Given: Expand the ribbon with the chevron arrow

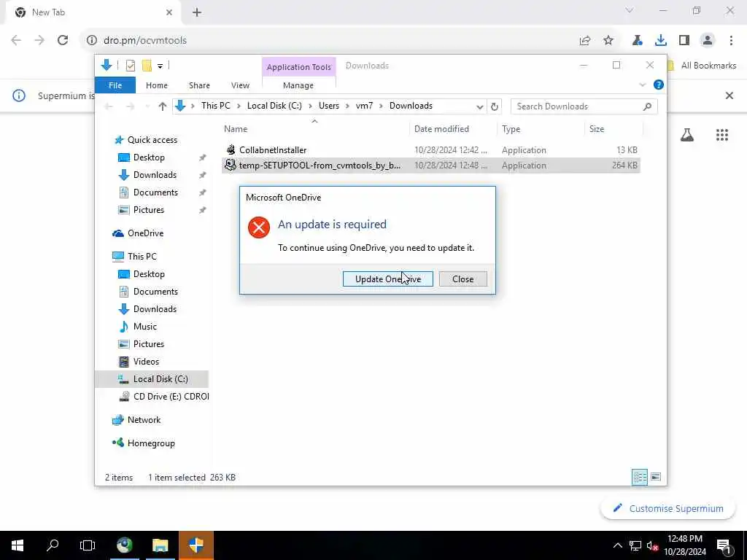Looking at the screenshot, I should coord(642,85).
